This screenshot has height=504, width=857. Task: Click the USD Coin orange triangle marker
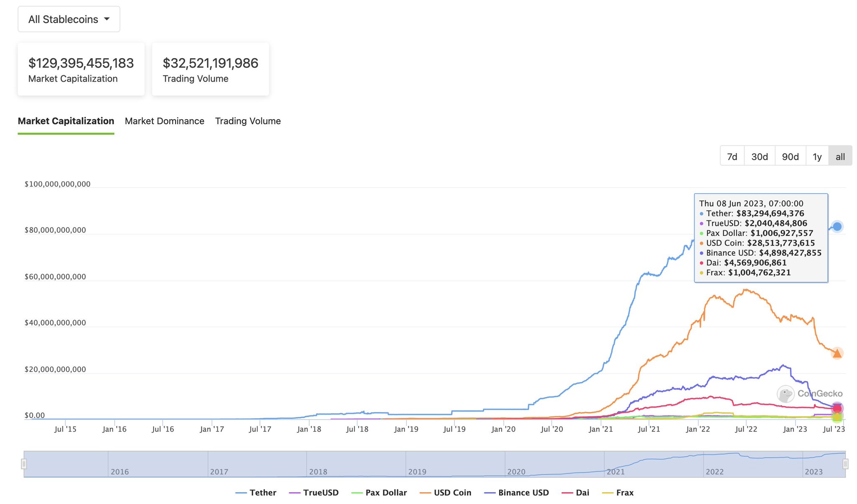coord(836,353)
